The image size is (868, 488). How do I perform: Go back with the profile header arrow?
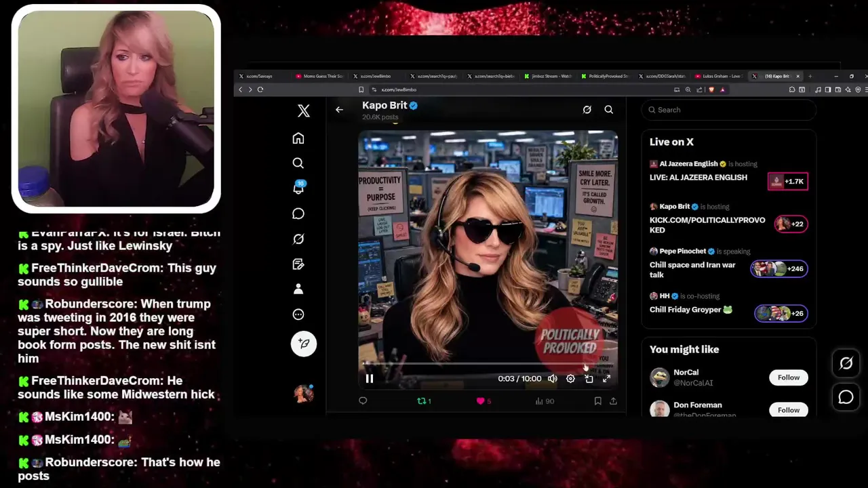[x=339, y=110]
